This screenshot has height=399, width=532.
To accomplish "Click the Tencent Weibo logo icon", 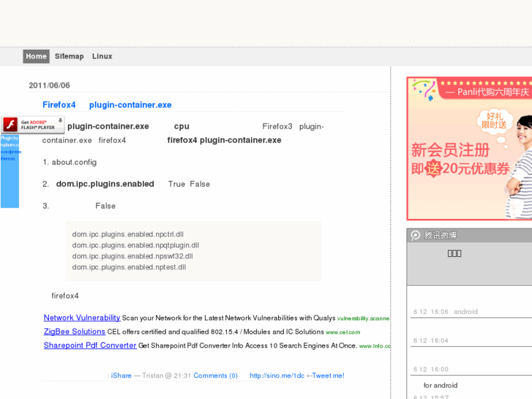I will [416, 236].
